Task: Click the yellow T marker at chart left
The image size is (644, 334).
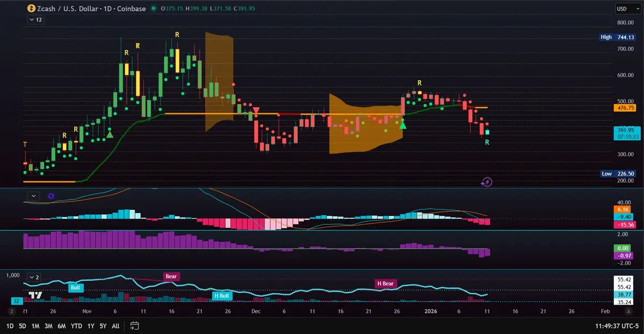Action: click(x=24, y=144)
